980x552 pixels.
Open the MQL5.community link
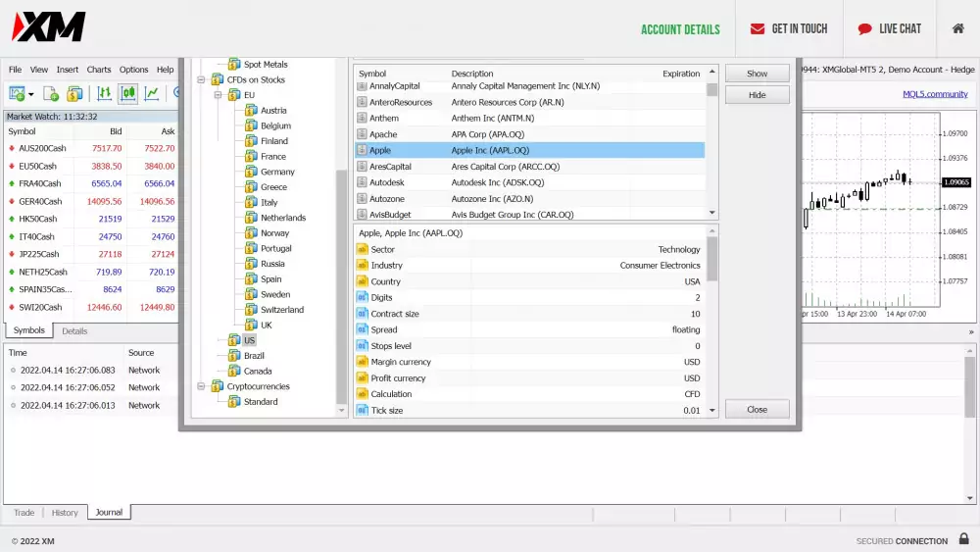tap(935, 94)
